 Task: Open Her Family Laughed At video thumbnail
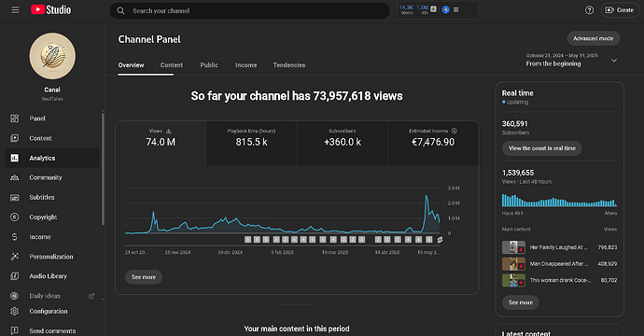point(513,247)
